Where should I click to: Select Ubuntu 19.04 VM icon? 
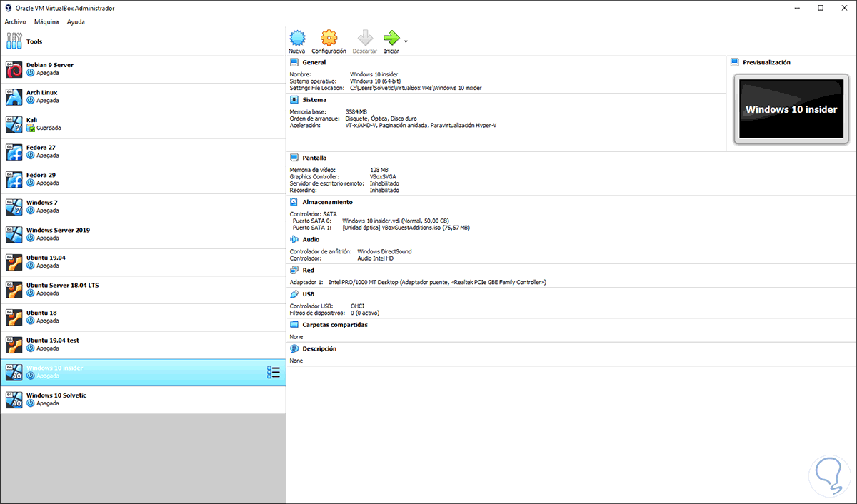(x=14, y=261)
